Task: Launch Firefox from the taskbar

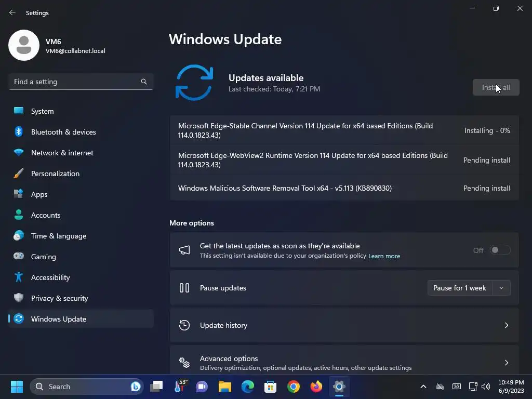Action: pyautogui.click(x=316, y=387)
